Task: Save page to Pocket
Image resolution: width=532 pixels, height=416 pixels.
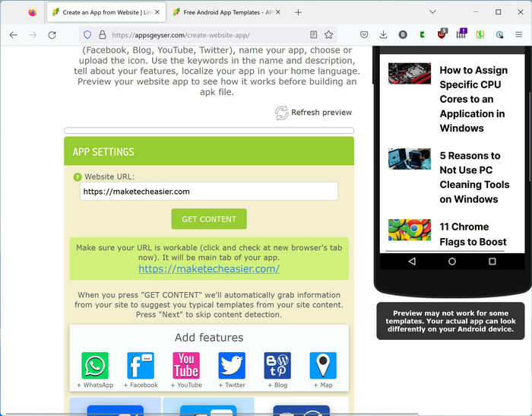Action: [x=364, y=35]
